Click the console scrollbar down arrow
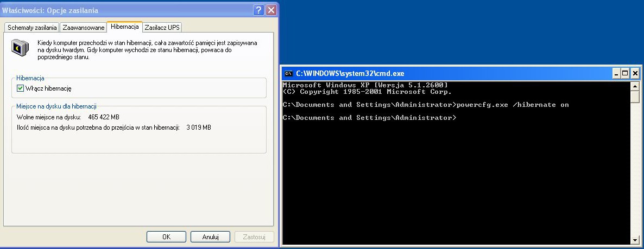The image size is (644, 249). point(635,240)
